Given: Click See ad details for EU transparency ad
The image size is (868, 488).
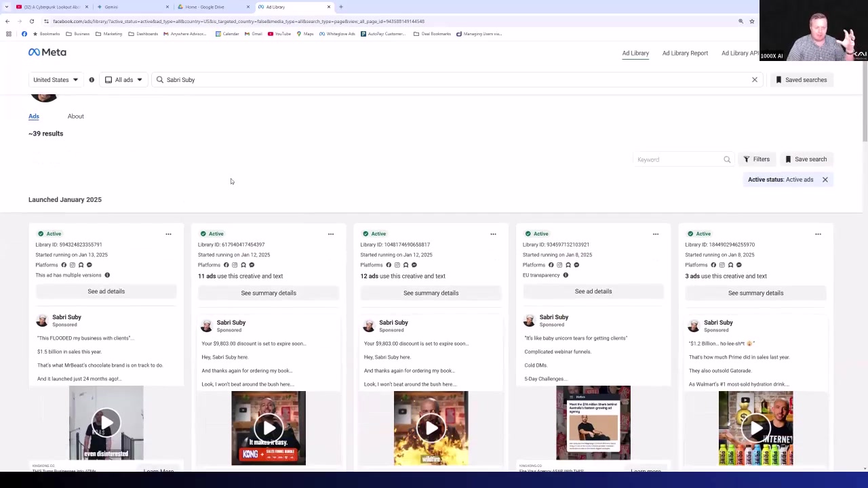Looking at the screenshot, I should (593, 291).
